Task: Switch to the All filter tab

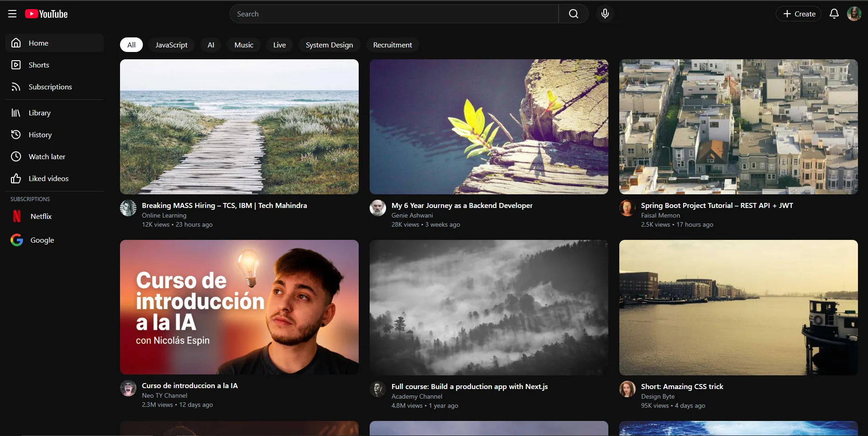Action: click(x=131, y=45)
